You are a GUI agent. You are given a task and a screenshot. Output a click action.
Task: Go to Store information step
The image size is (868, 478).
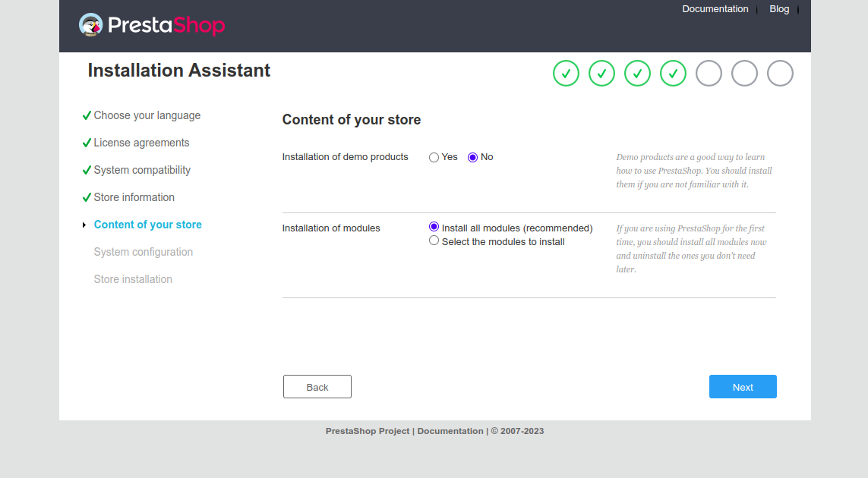pyautogui.click(x=134, y=197)
